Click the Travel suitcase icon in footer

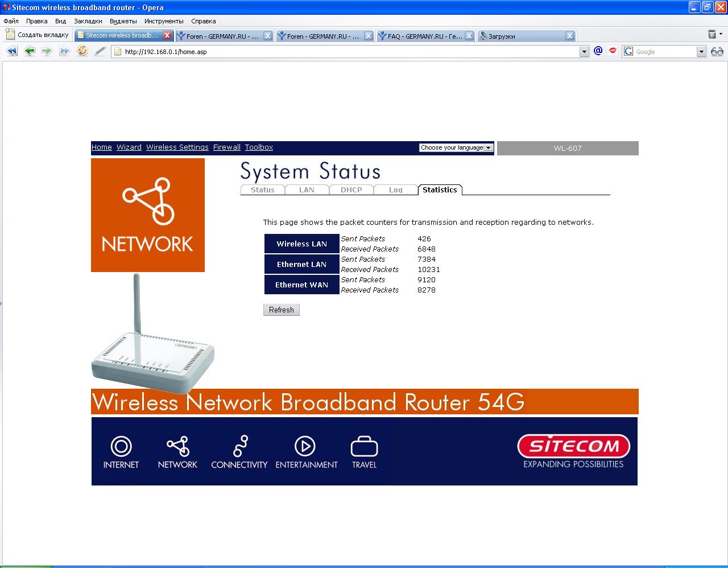[364, 446]
